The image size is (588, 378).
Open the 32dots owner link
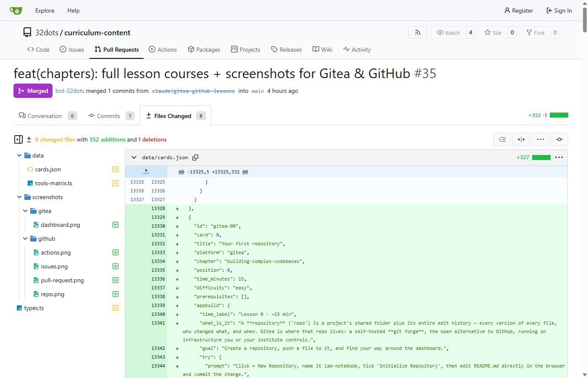coord(47,32)
